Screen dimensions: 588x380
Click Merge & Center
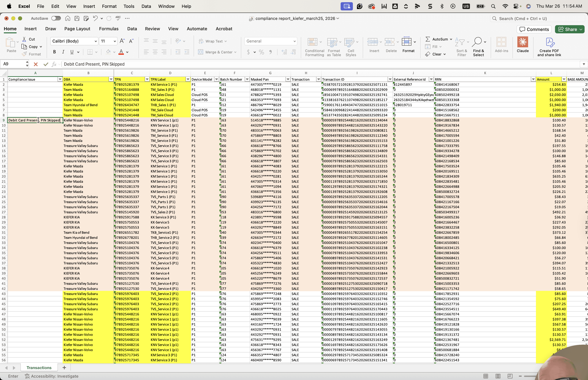click(x=217, y=52)
